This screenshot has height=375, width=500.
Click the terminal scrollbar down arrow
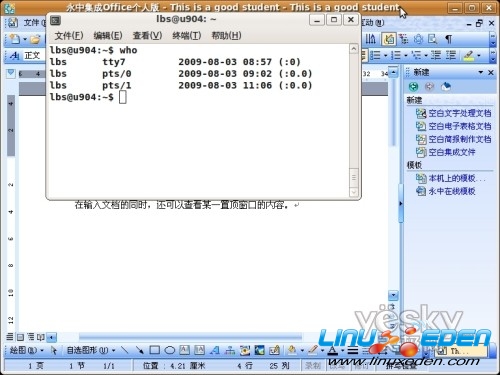click(x=354, y=192)
